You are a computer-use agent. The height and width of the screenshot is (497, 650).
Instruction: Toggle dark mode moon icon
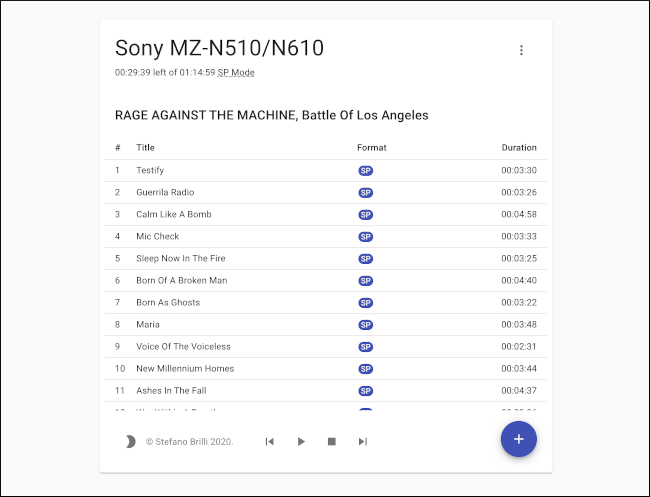pos(130,442)
